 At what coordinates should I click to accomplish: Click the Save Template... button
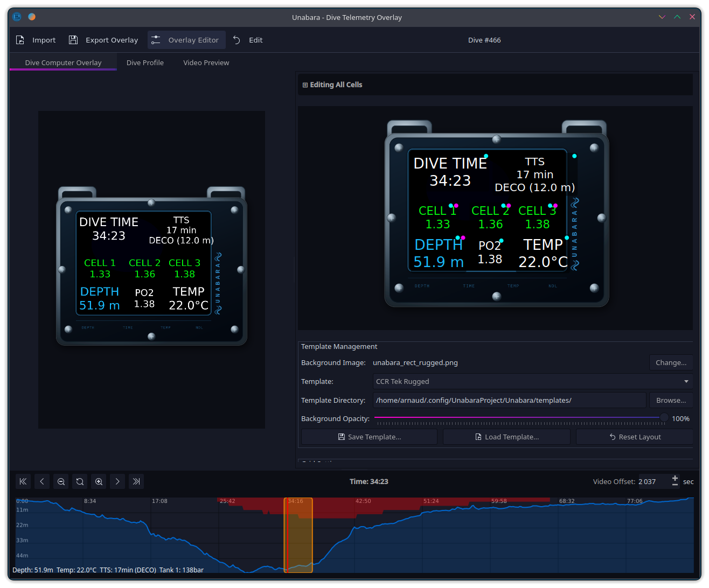tap(369, 437)
